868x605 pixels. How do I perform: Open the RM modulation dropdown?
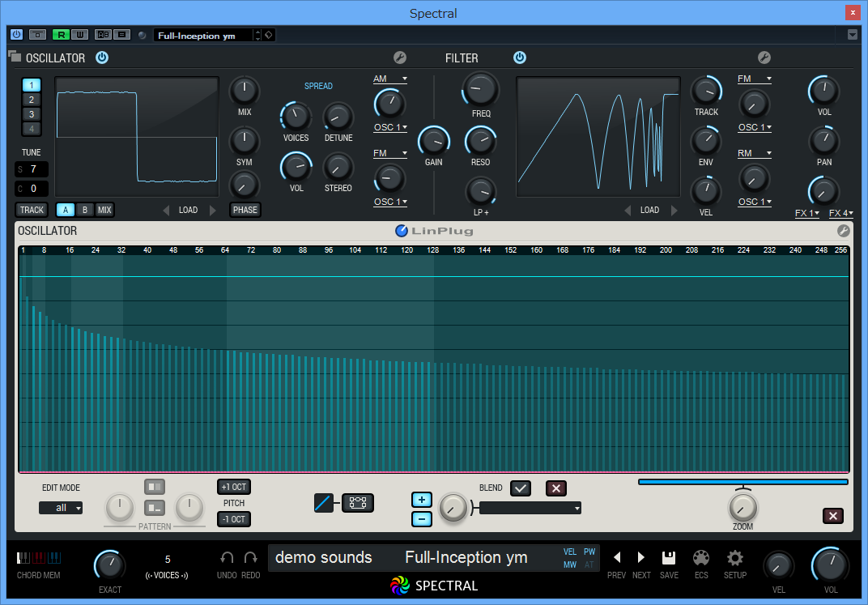(x=755, y=153)
